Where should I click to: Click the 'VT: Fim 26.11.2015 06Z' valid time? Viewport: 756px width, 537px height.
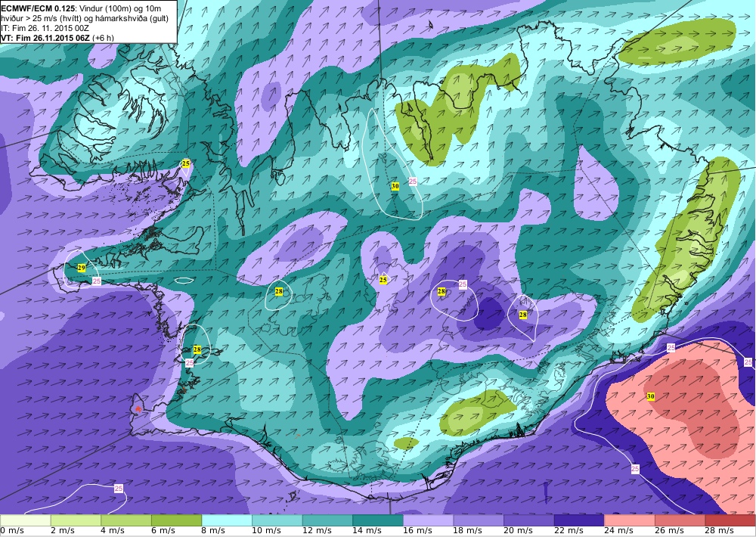pyautogui.click(x=47, y=38)
